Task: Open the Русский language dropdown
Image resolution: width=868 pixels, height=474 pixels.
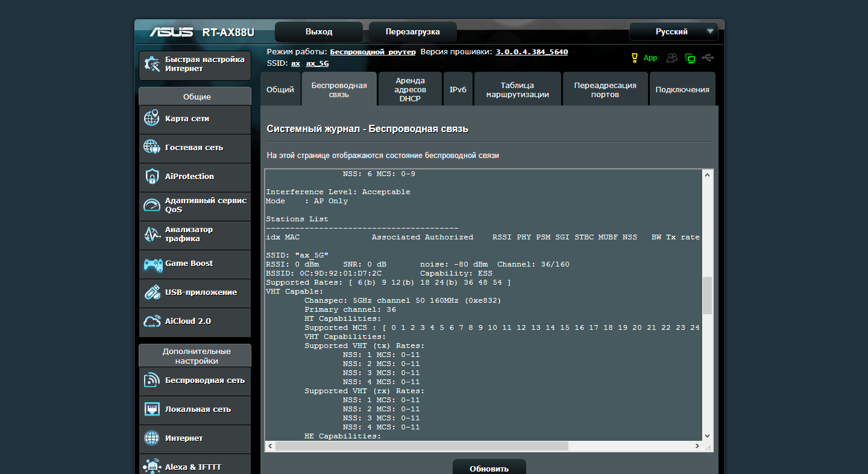Action: point(676,31)
